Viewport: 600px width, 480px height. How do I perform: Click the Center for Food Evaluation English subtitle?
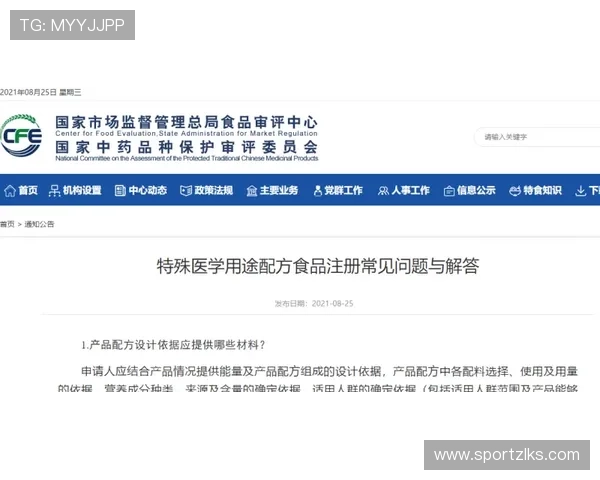(186, 133)
